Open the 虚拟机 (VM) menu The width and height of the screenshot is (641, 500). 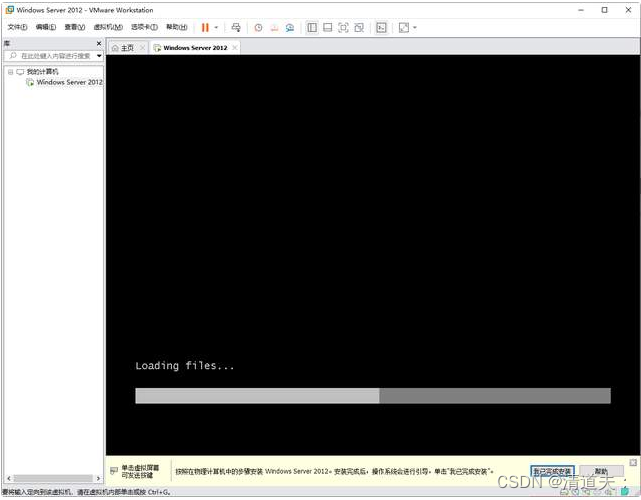point(108,27)
